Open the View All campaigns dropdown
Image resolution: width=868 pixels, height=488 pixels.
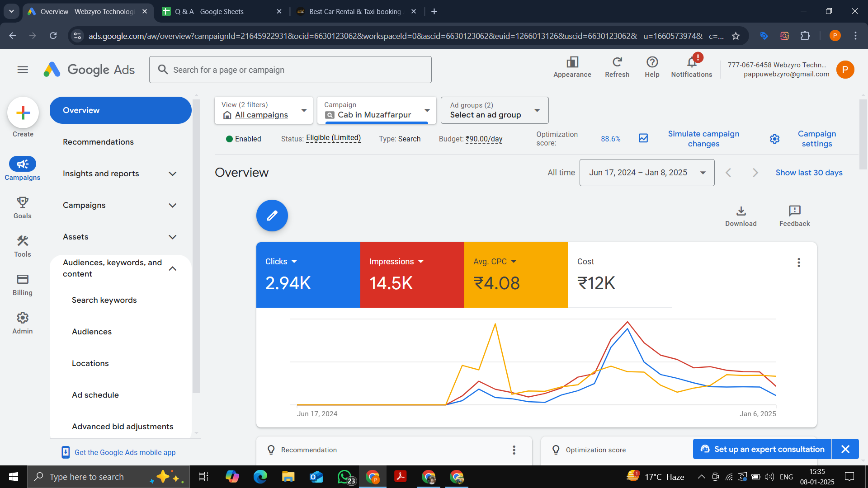click(x=264, y=110)
